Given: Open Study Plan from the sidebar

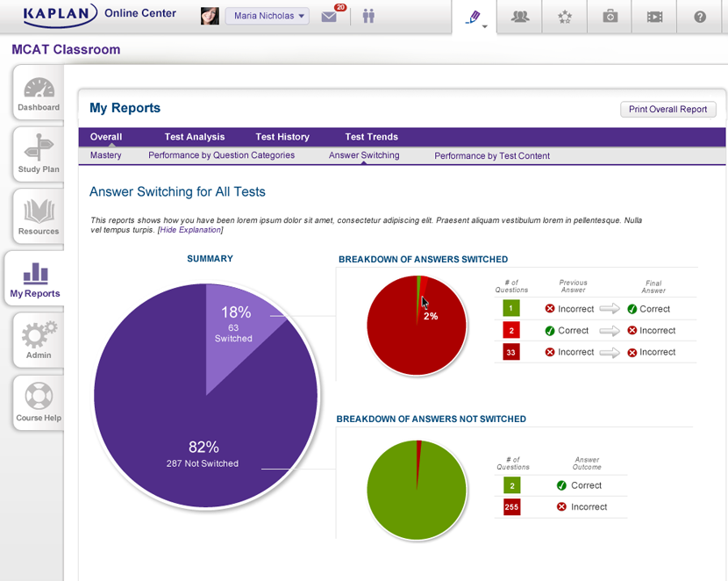Looking at the screenshot, I should coord(39,157).
